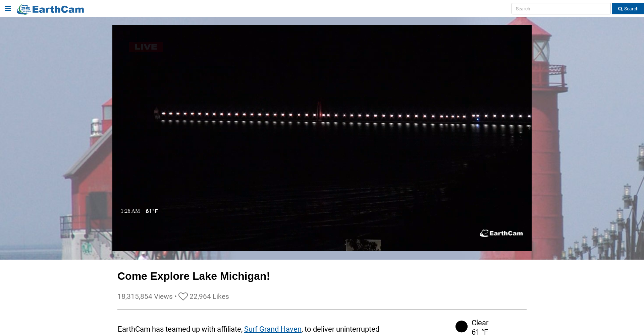Screen dimensions: 644x335
Task: Click the EarthCam wordmark text
Action: tap(58, 9)
